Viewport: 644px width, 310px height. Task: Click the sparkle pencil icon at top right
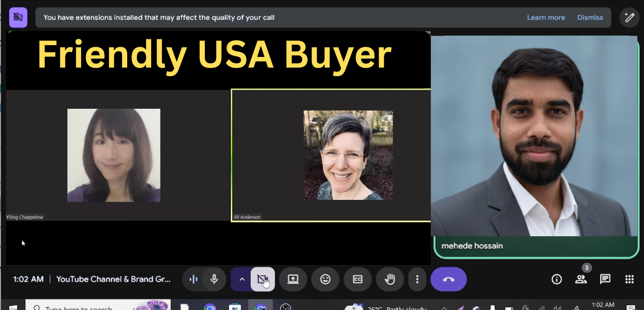tap(629, 17)
